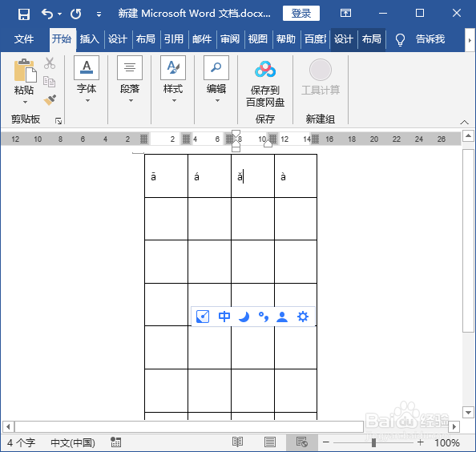Image resolution: width=476 pixels, height=452 pixels.
Task: Open table tools 设计 tab
Action: coord(344,38)
